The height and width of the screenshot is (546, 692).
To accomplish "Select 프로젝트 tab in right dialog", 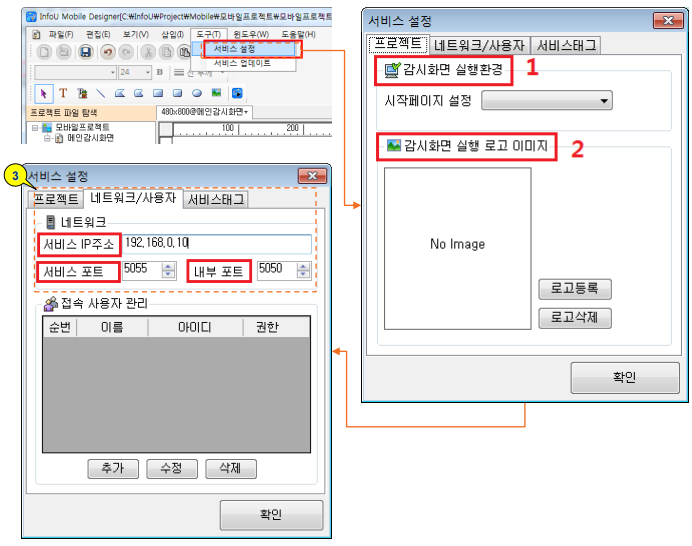I will [x=398, y=44].
